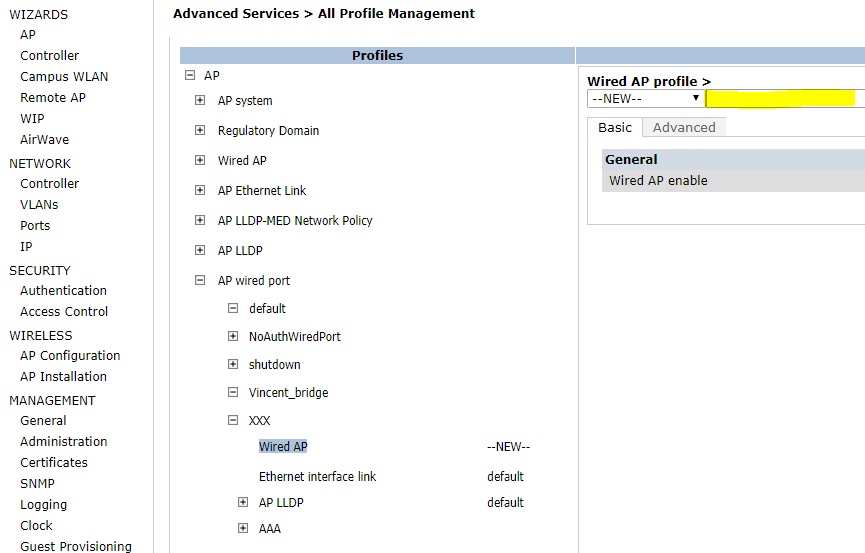Image resolution: width=865 pixels, height=553 pixels.
Task: Open the Logging page
Action: pos(44,505)
